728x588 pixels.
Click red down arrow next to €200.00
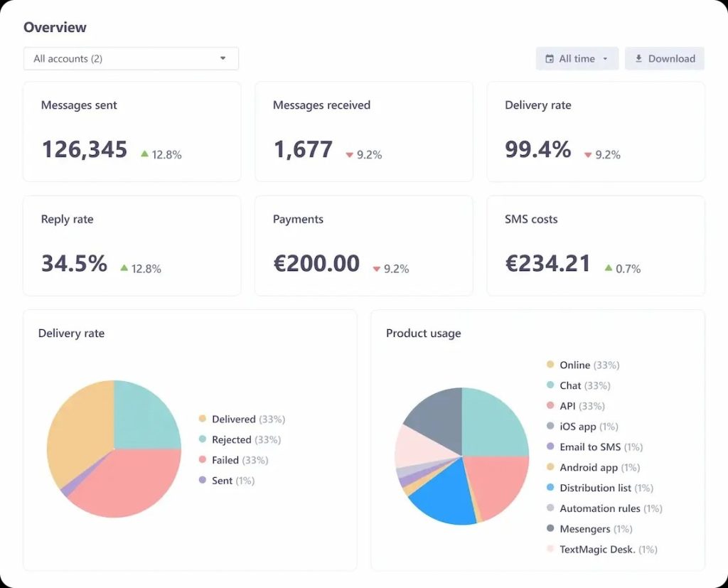point(376,269)
